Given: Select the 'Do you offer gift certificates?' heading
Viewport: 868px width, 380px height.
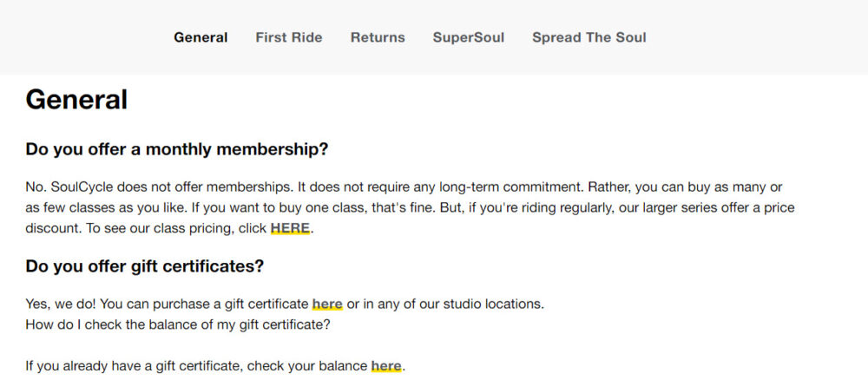Looking at the screenshot, I should [x=145, y=266].
